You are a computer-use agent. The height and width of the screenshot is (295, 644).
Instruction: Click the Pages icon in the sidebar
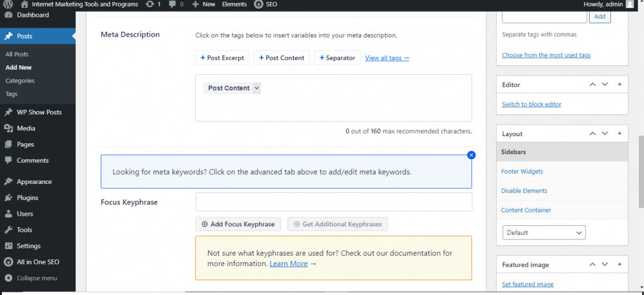coord(8,145)
